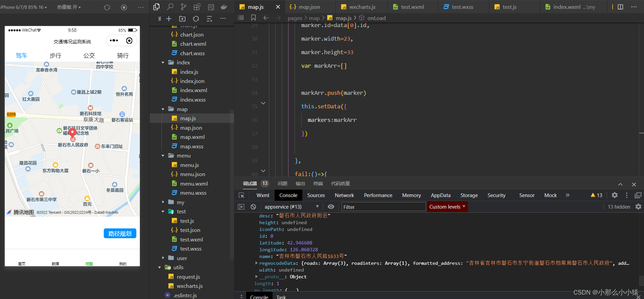The image size is (644, 299).
Task: Open the iPhone 6/7/8 device dropdown
Action: tap(23, 7)
